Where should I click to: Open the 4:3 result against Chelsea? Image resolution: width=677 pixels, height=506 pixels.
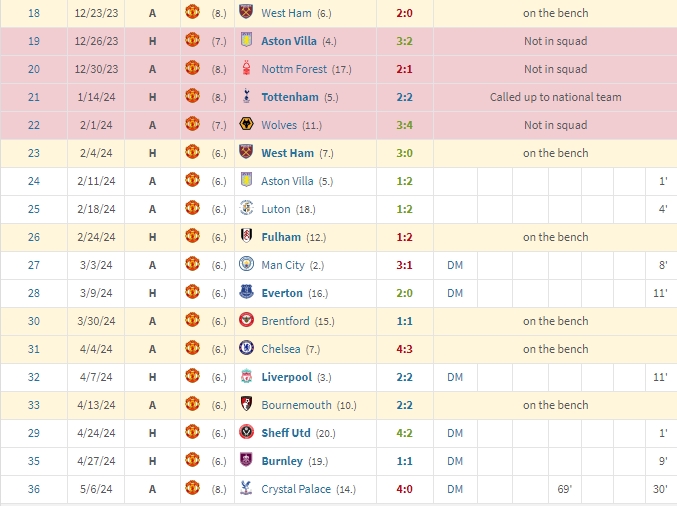pyautogui.click(x=404, y=349)
